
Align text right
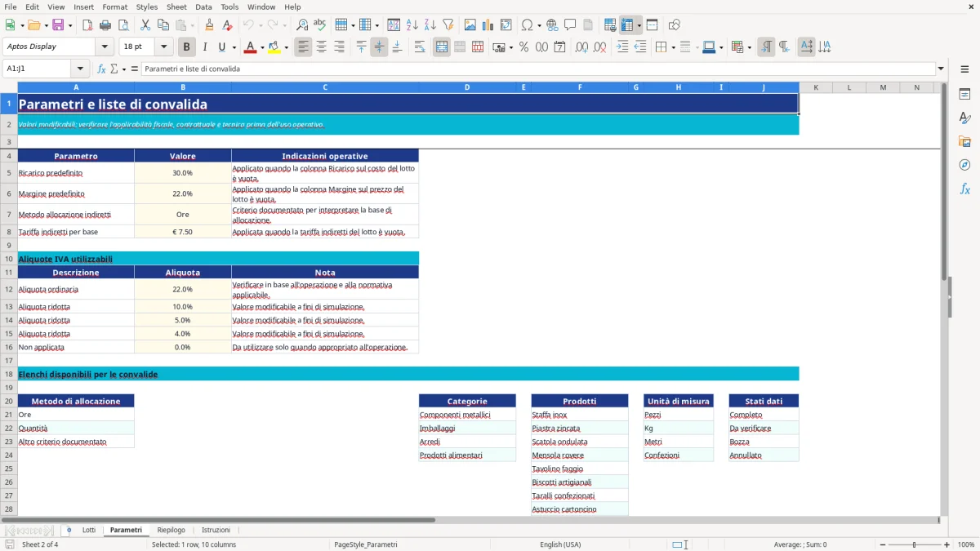[x=340, y=47]
